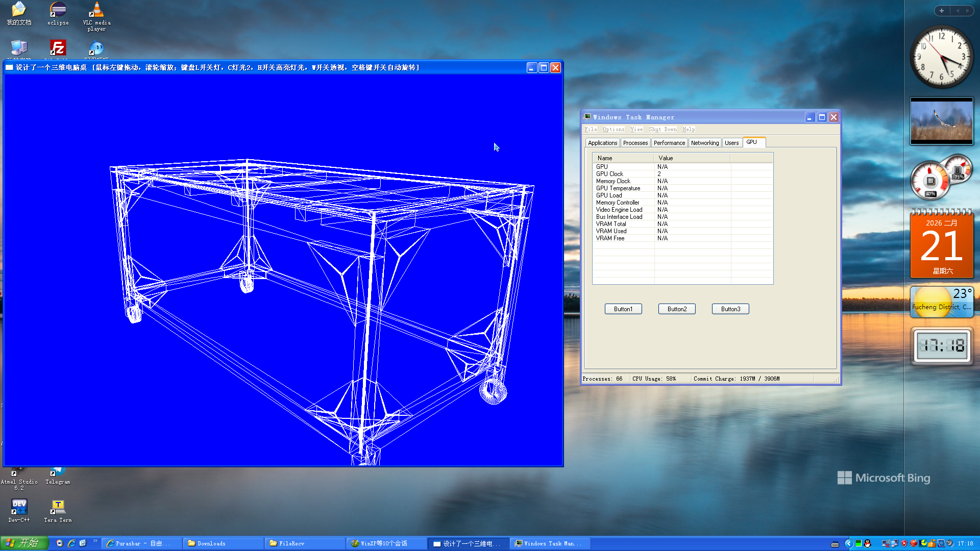980x551 pixels.
Task: Switch to the Performance tab
Action: 669,143
